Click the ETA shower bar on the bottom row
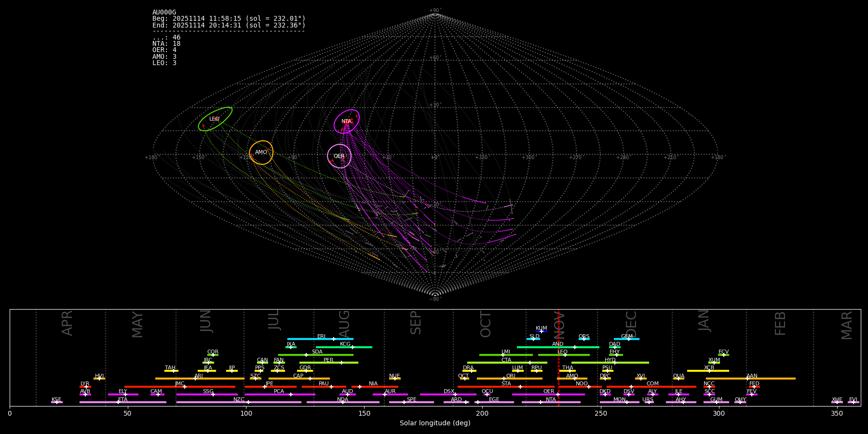 122,402
